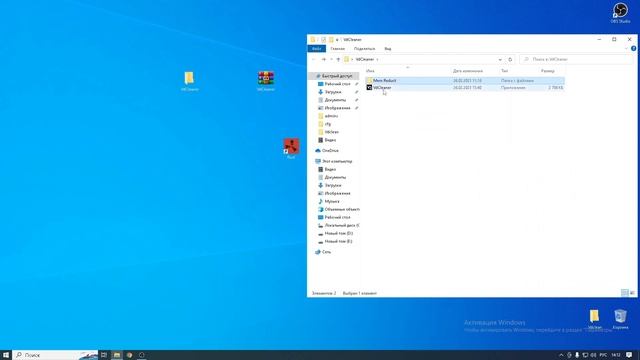The width and height of the screenshot is (640, 360).
Task: Open recent locations dropdown near forward arrow
Action: [x=331, y=60]
